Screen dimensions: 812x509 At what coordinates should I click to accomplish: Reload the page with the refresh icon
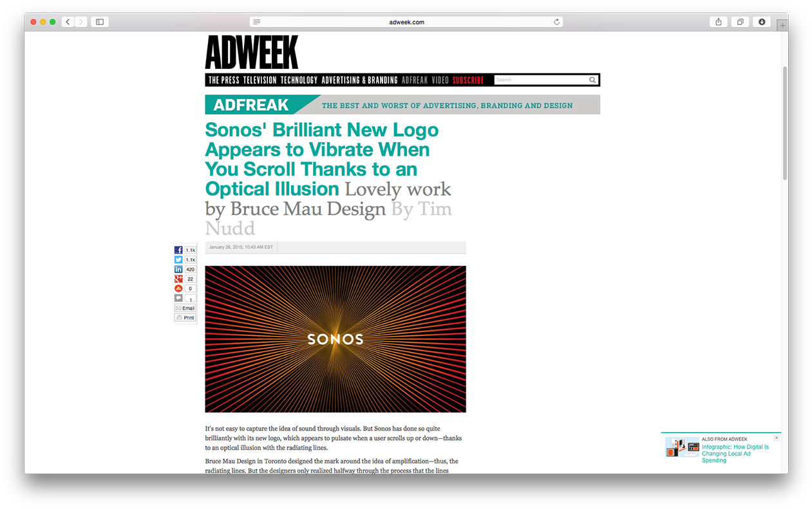(x=556, y=21)
